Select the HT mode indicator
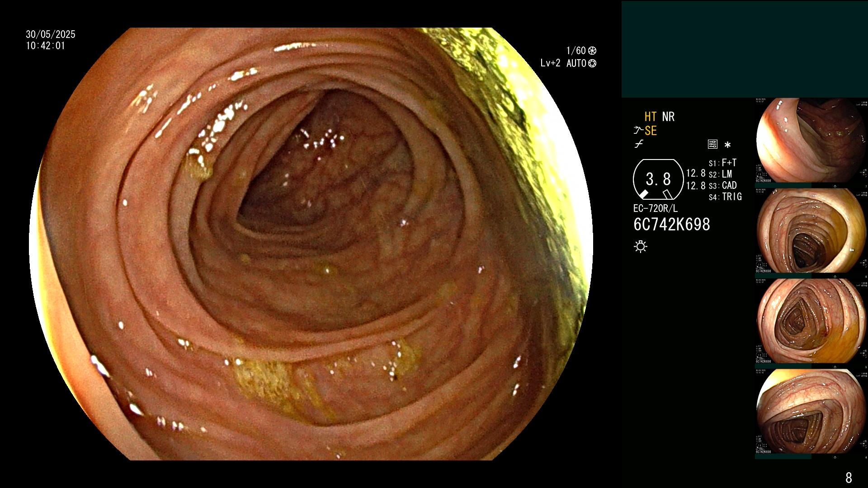Image resolution: width=868 pixels, height=488 pixels. (x=651, y=117)
